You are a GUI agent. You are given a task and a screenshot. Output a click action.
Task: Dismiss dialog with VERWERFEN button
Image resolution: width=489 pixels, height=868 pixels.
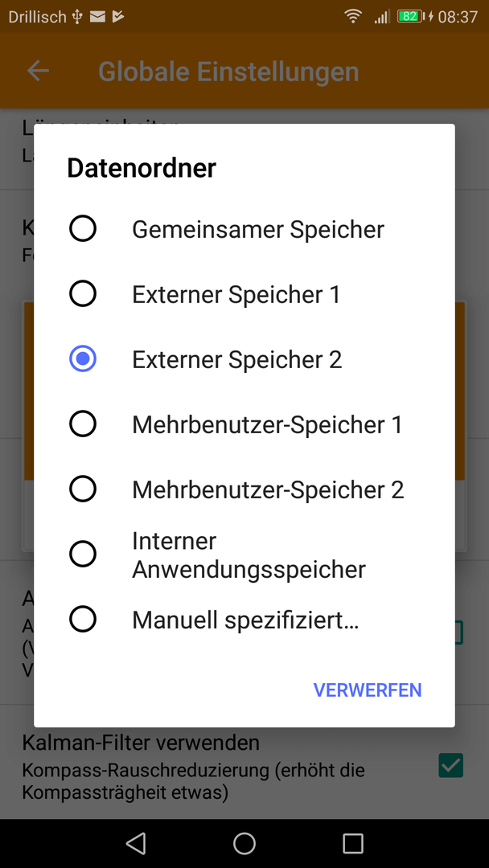point(368,690)
